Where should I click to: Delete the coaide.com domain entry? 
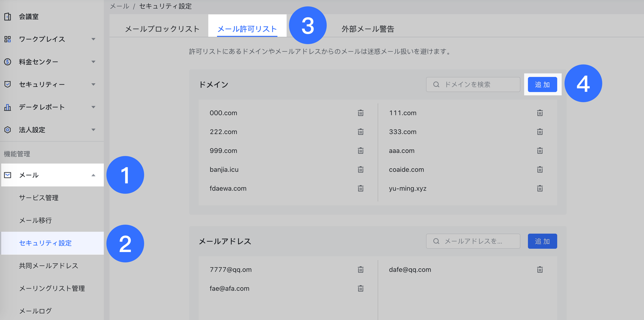[x=540, y=169]
